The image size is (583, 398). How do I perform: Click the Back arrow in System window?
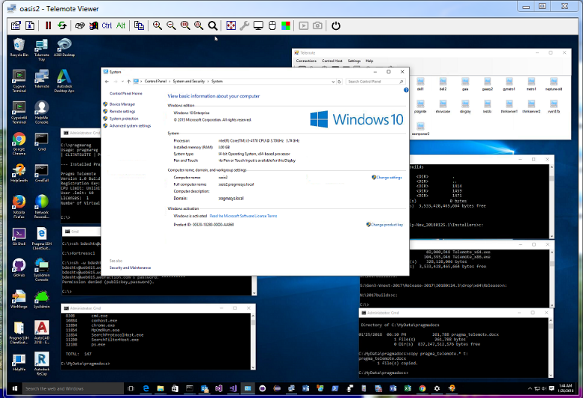click(x=107, y=81)
